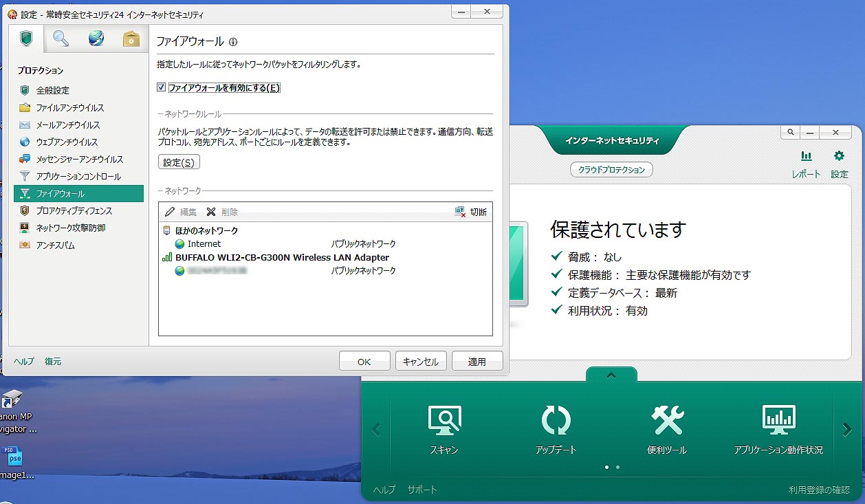Image resolution: width=865 pixels, height=504 pixels.
Task: Open 便利ツール in main window
Action: point(667,430)
